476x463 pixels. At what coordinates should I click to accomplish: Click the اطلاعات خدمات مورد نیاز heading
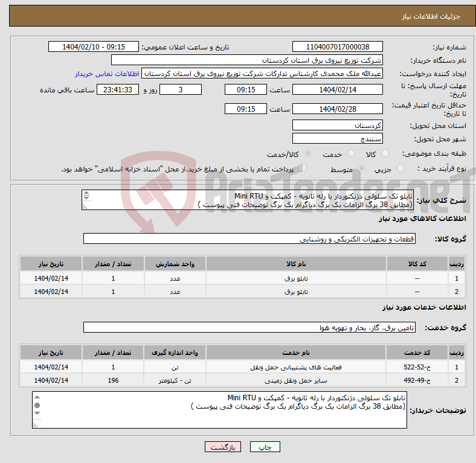point(424,307)
